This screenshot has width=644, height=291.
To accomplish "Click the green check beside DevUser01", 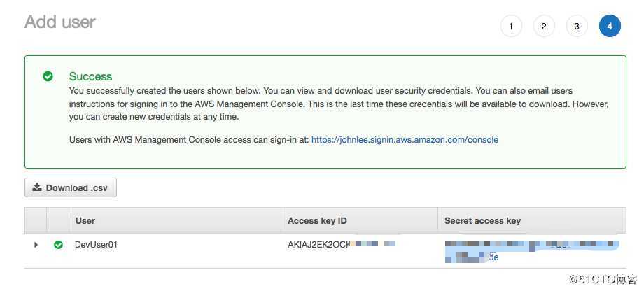I will (58, 245).
